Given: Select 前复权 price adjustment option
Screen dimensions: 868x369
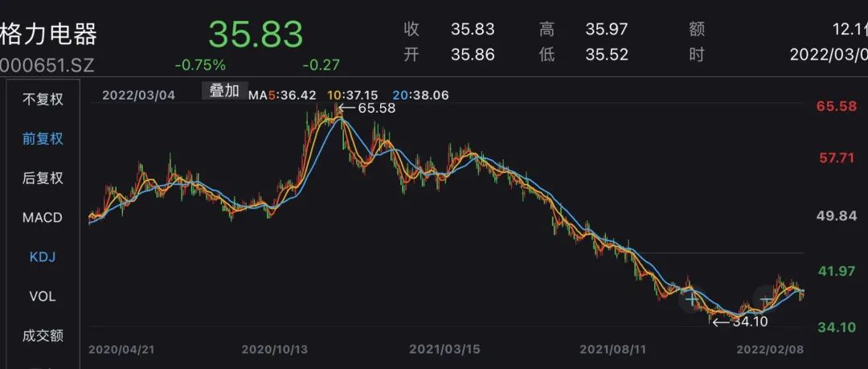Looking at the screenshot, I should tap(43, 139).
